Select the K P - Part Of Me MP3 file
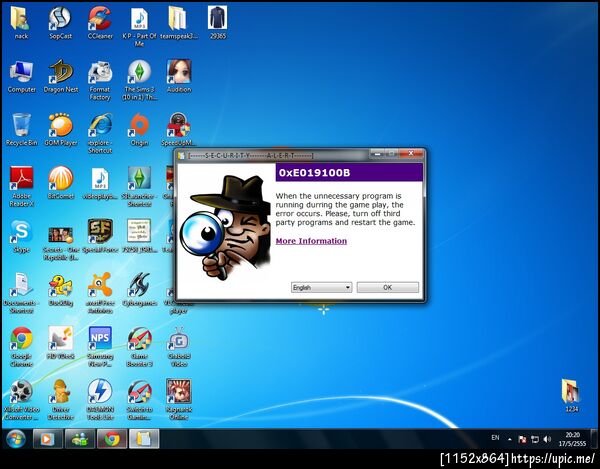This screenshot has height=469, width=600. click(x=139, y=27)
